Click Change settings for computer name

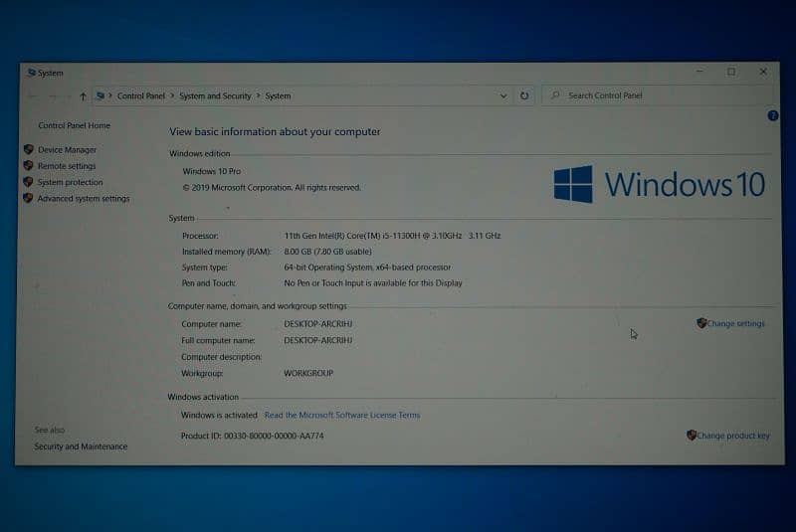pos(735,323)
